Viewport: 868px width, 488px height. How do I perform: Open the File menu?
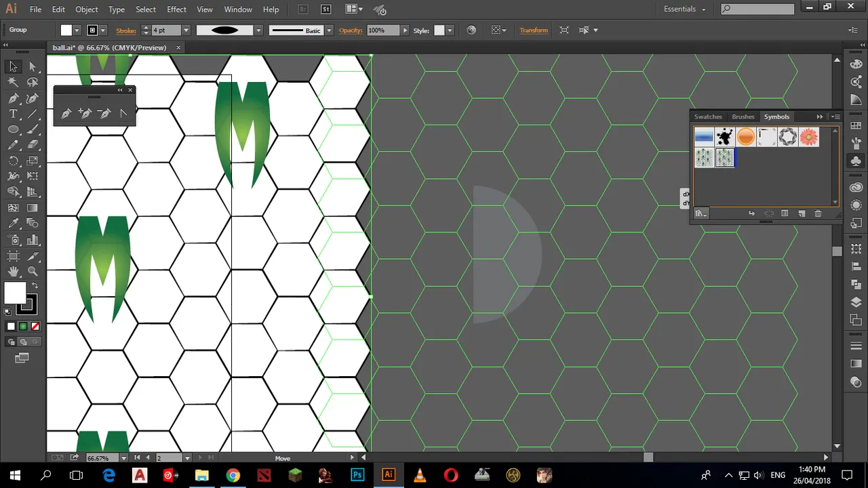36,9
